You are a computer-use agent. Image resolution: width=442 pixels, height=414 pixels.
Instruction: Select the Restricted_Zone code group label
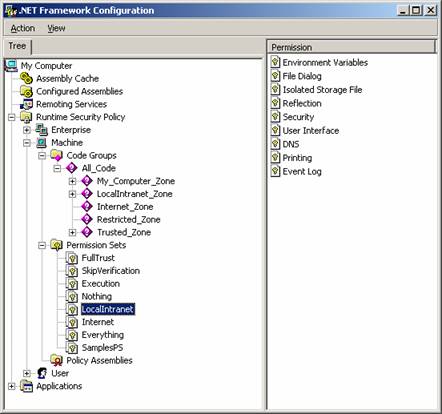pyautogui.click(x=129, y=220)
